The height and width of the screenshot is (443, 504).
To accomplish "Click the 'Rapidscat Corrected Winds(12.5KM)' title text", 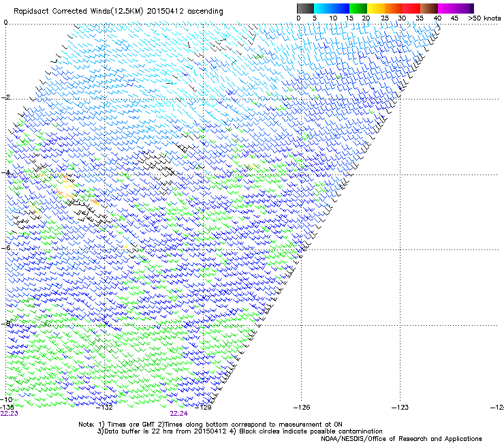I will (x=78, y=12).
